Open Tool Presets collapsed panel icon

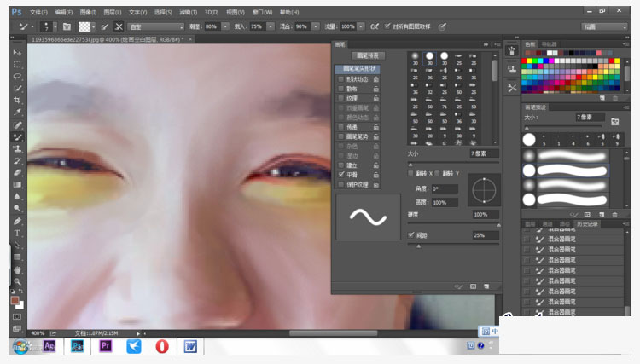(512, 88)
